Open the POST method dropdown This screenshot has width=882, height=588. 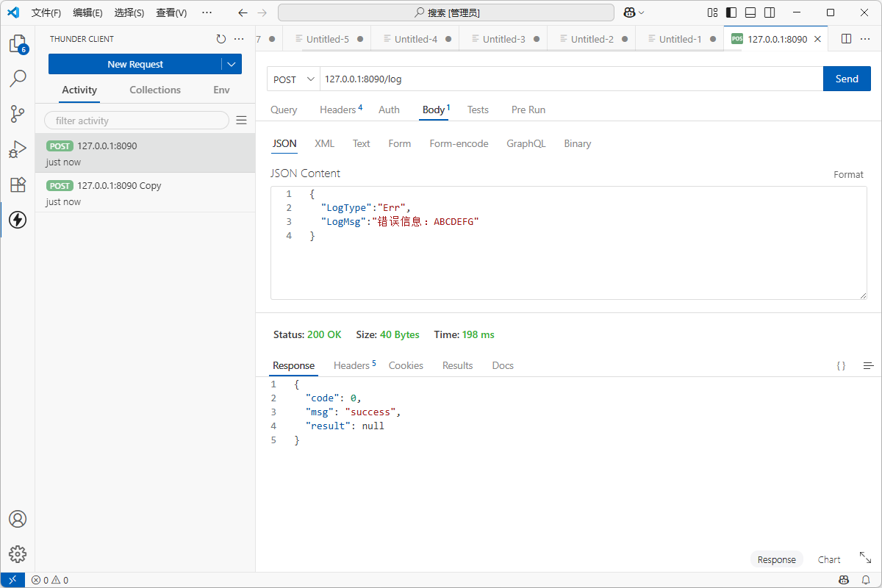(x=293, y=79)
